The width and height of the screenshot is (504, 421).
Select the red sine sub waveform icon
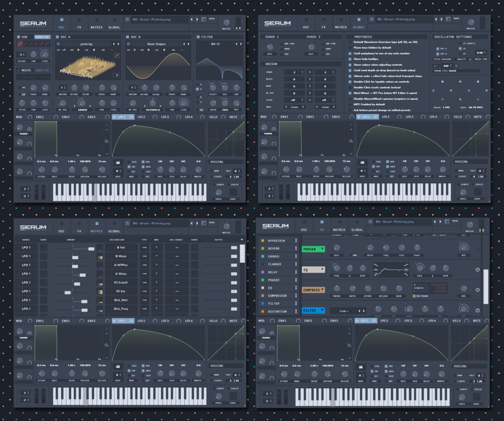click(x=20, y=44)
